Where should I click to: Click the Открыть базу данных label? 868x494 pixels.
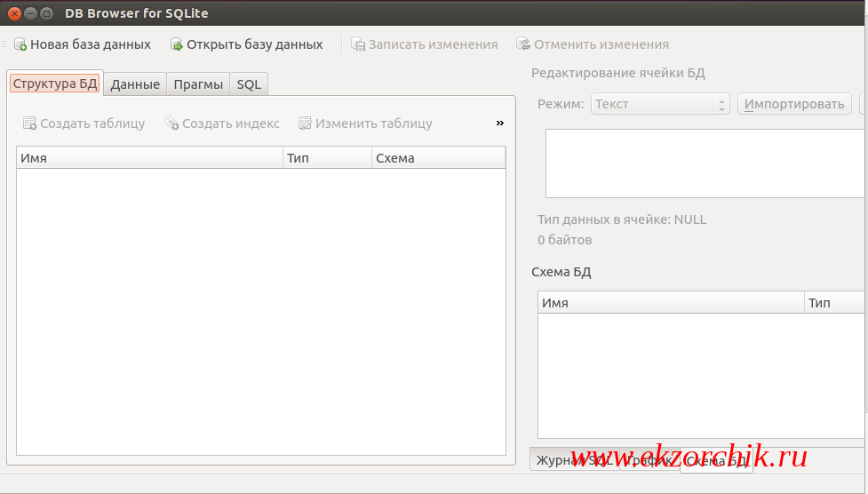(255, 44)
